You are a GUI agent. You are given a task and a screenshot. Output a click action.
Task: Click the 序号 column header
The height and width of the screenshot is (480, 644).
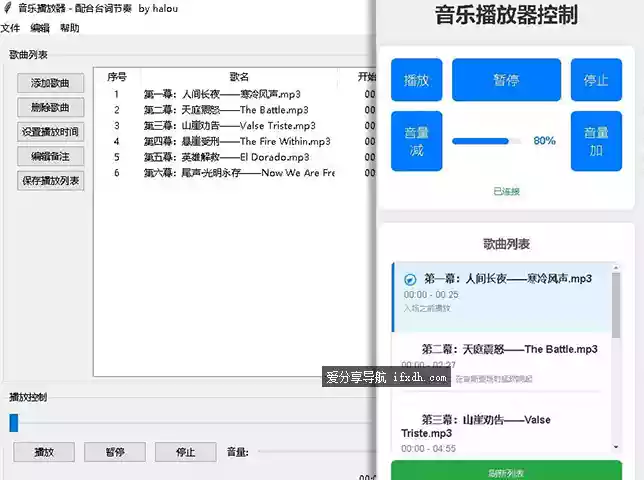pyautogui.click(x=117, y=77)
